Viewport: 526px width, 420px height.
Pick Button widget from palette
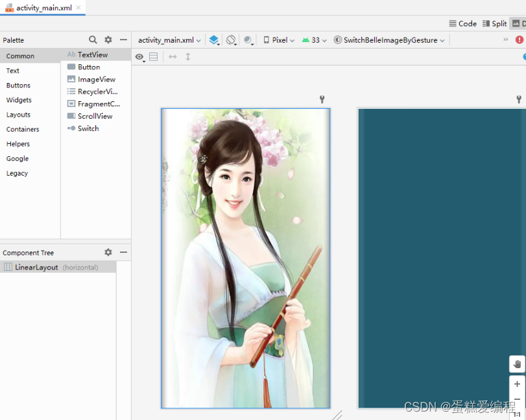click(96, 67)
